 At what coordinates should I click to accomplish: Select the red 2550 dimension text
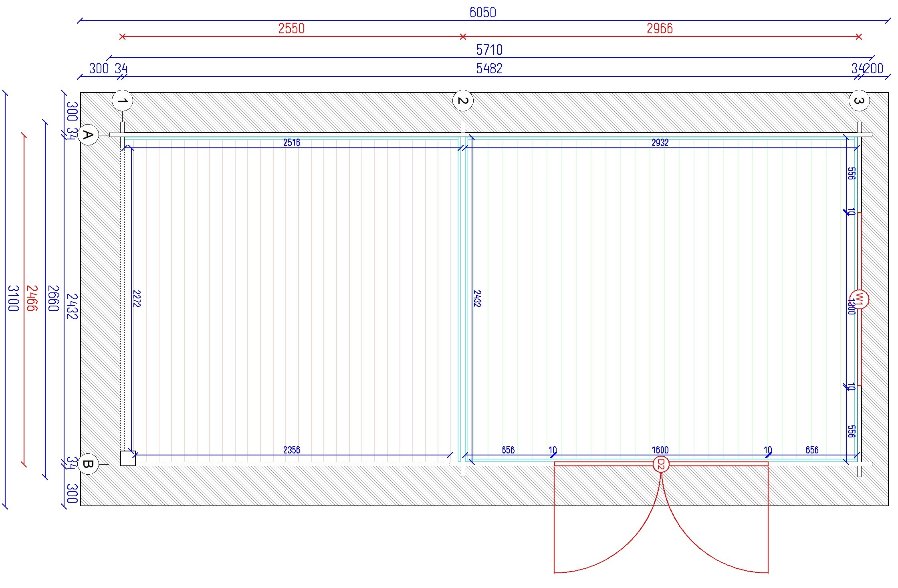pos(291,29)
